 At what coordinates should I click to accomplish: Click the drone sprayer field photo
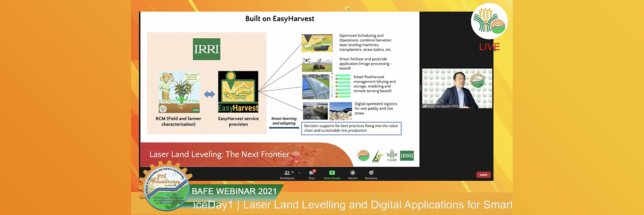(x=317, y=64)
